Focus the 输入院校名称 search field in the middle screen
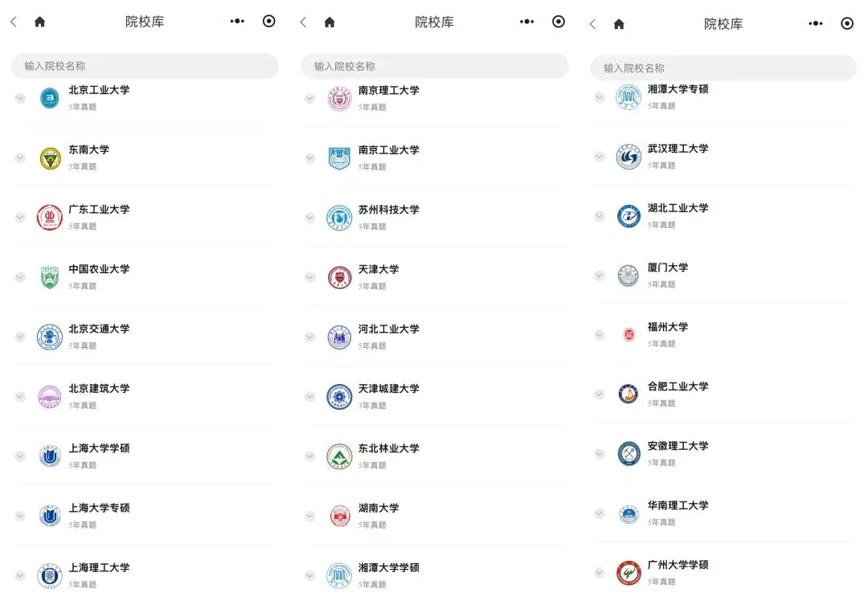This screenshot has height=593, width=868. tap(435, 67)
